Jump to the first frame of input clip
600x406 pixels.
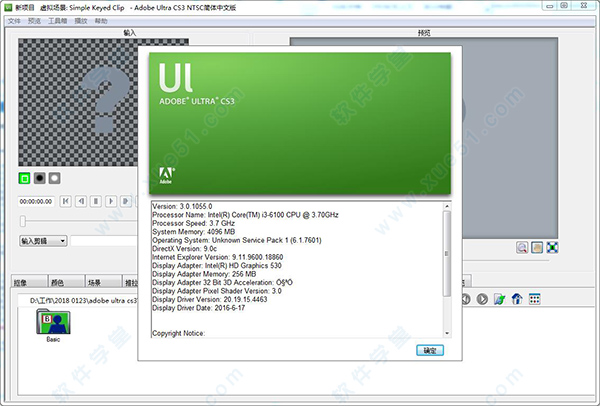point(65,201)
